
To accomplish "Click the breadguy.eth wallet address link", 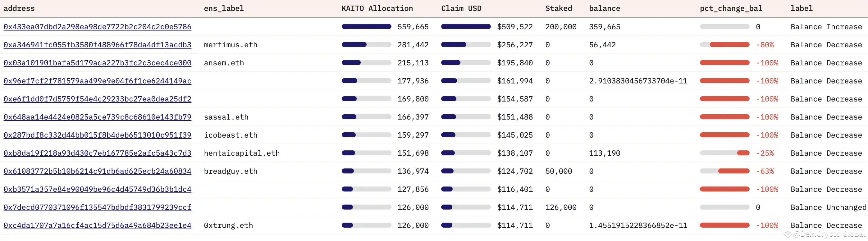I will tap(97, 171).
